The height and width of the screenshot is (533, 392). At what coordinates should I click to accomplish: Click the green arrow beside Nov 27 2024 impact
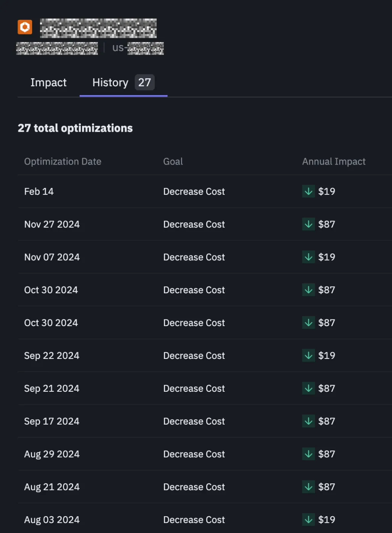[308, 224]
